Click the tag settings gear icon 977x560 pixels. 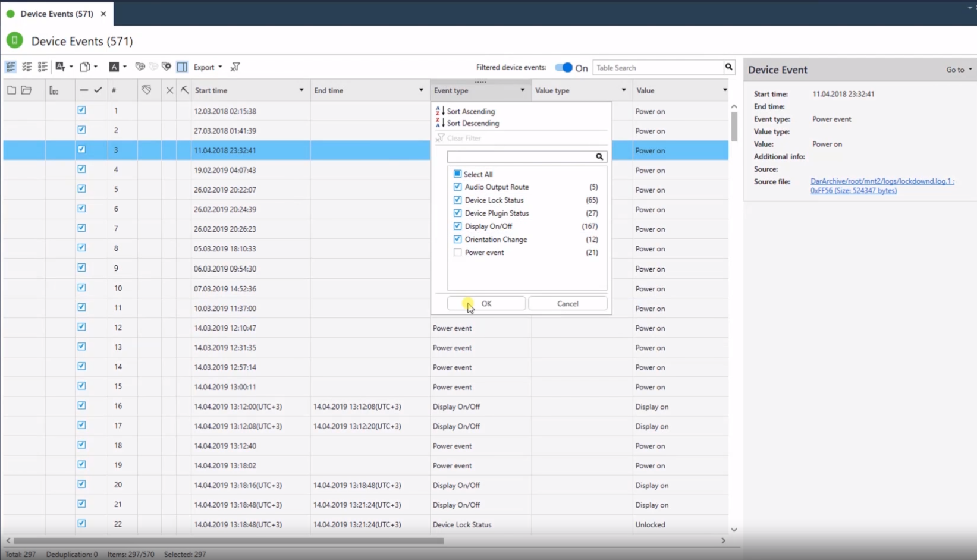[x=167, y=67]
